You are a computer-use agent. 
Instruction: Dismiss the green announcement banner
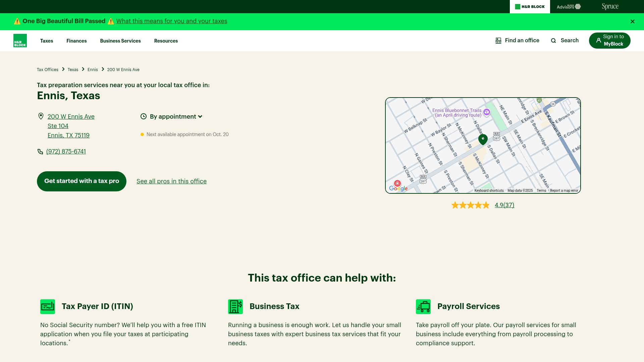pos(633,21)
